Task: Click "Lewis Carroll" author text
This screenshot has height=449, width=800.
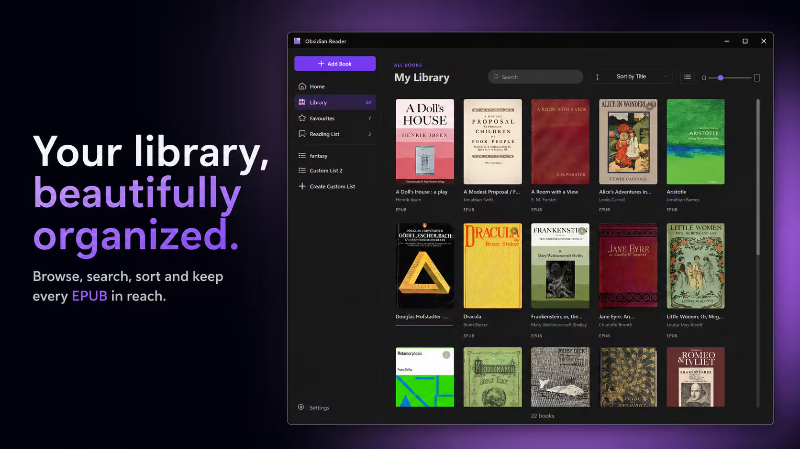Action: (x=612, y=199)
